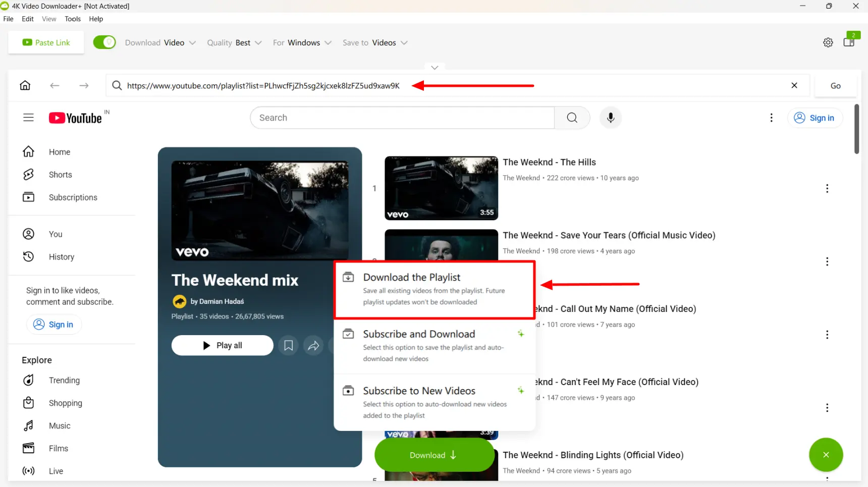The width and height of the screenshot is (868, 487).
Task: Click the YouTube search magnifier button
Action: coord(572,118)
